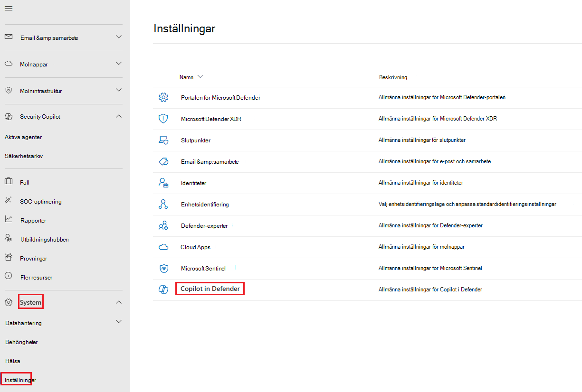Image resolution: width=582 pixels, height=392 pixels.
Task: Click the Namn column header text
Action: [187, 77]
